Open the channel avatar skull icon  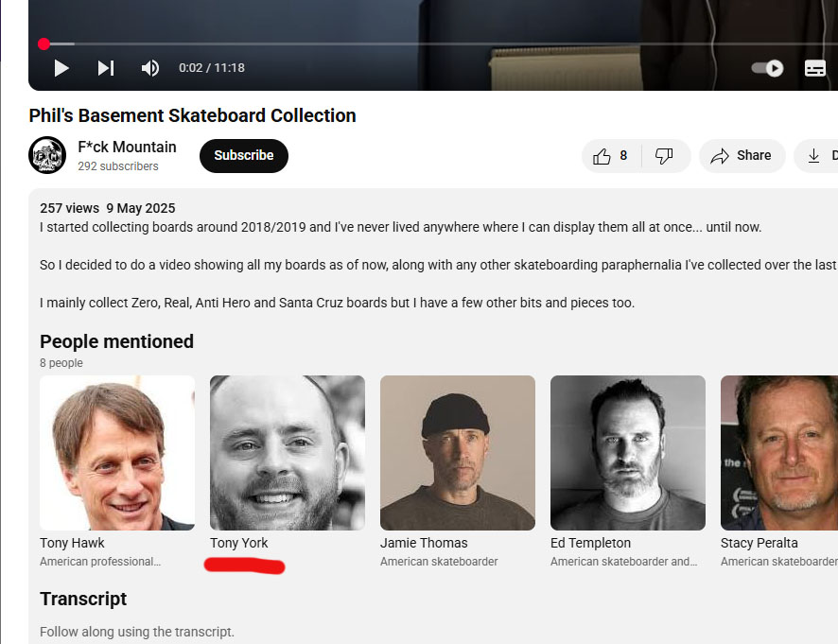click(x=47, y=155)
